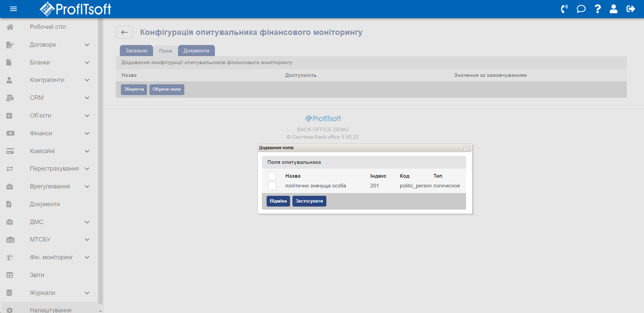Switch to the Документи tab
The image size is (644, 313).
click(x=196, y=51)
